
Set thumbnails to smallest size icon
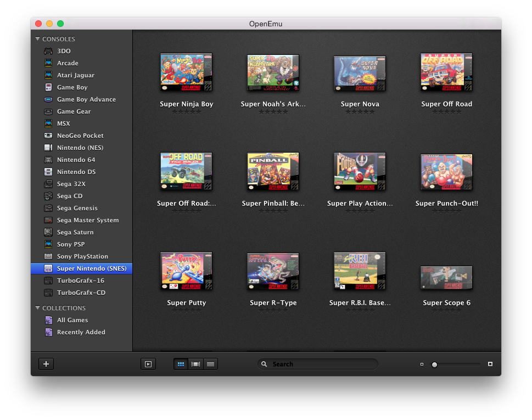click(422, 365)
